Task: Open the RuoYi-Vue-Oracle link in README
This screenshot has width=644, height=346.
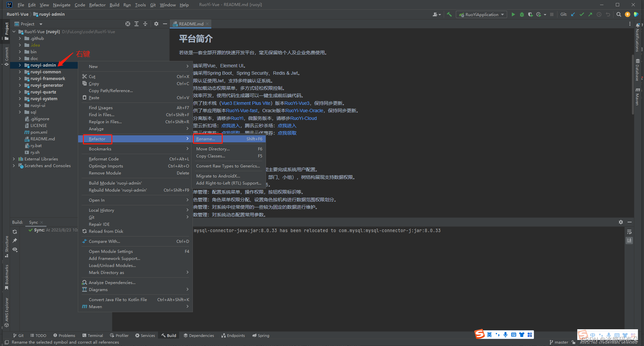Action: (x=304, y=111)
